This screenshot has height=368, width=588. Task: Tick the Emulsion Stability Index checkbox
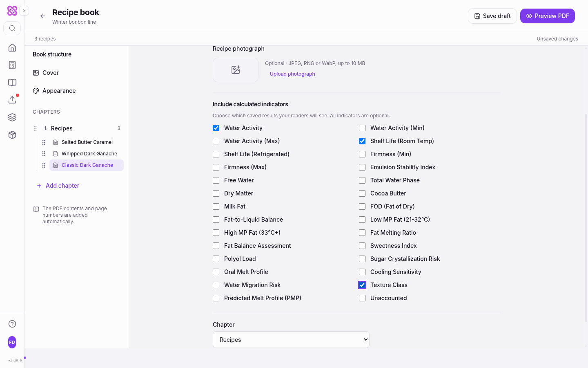coord(362,167)
